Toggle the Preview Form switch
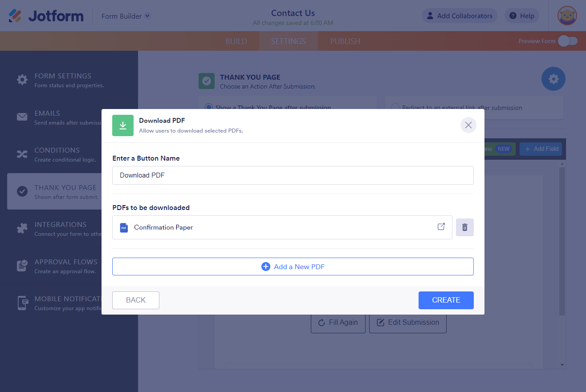Image resolution: width=586 pixels, height=392 pixels. pyautogui.click(x=568, y=41)
